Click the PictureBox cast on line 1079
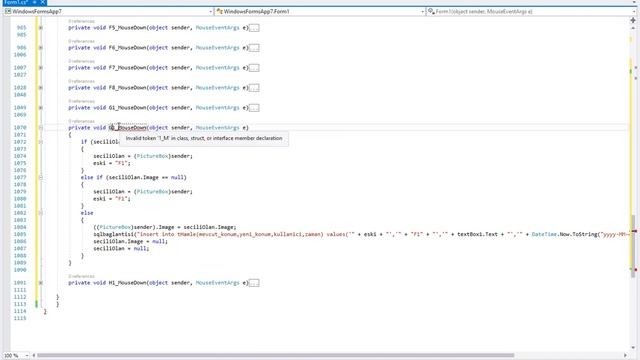The image size is (640, 360). point(152,192)
